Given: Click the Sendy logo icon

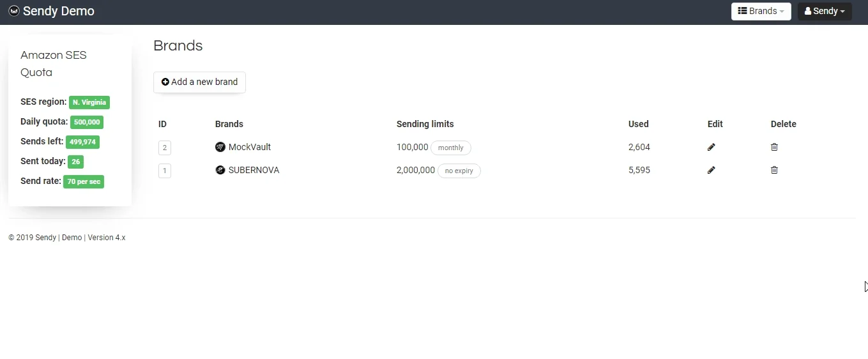Looking at the screenshot, I should (14, 11).
